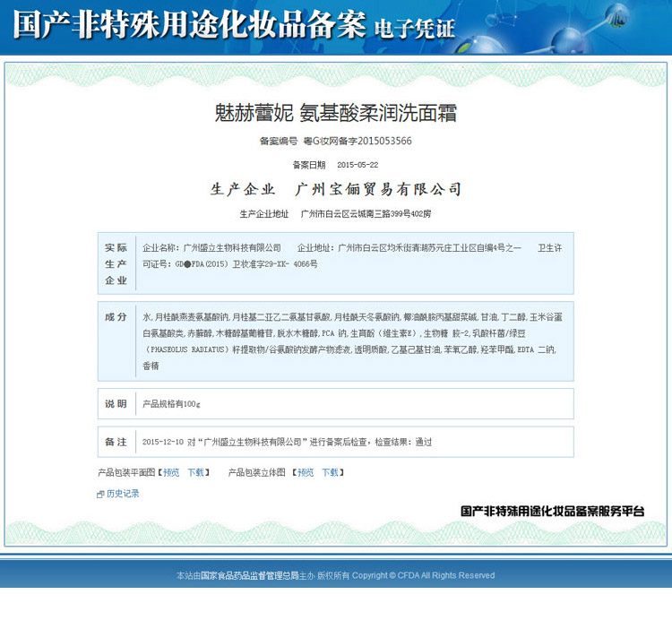Click the 产品包装平面图 label
This screenshot has width=672, height=629.
(126, 472)
